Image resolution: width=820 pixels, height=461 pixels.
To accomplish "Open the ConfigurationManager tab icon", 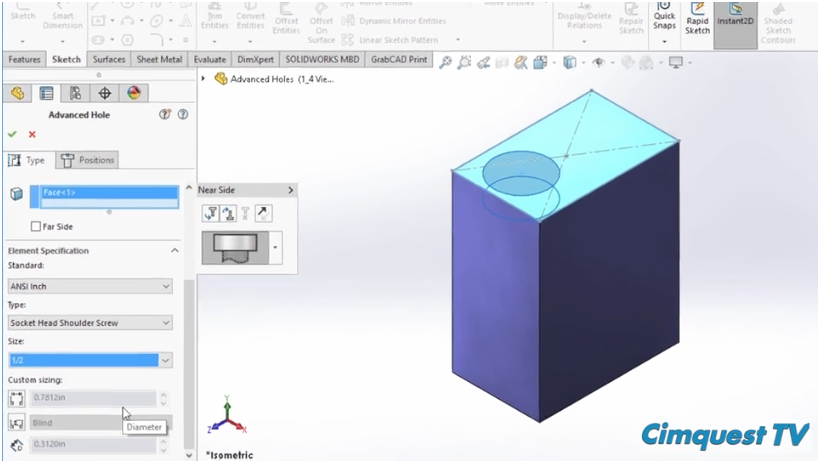I will click(x=75, y=93).
